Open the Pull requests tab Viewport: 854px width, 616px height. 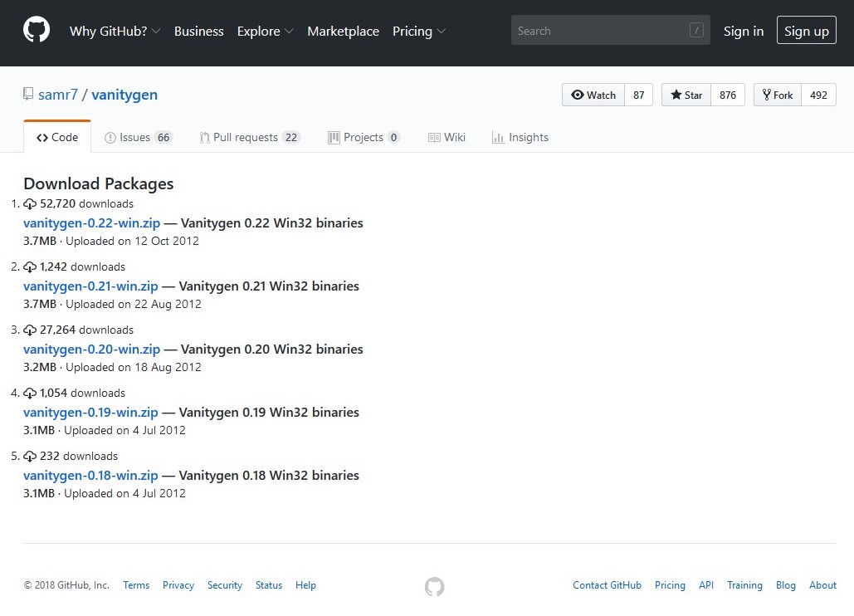(x=250, y=137)
